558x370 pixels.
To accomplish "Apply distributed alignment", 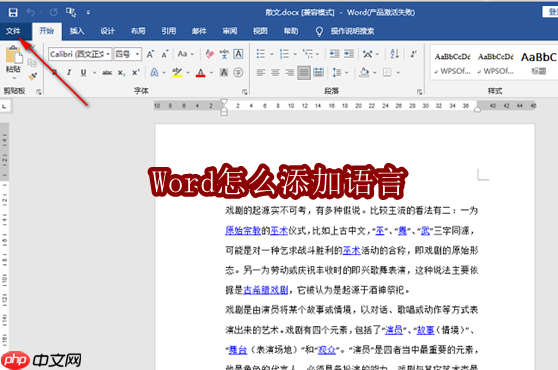I will click(x=319, y=73).
